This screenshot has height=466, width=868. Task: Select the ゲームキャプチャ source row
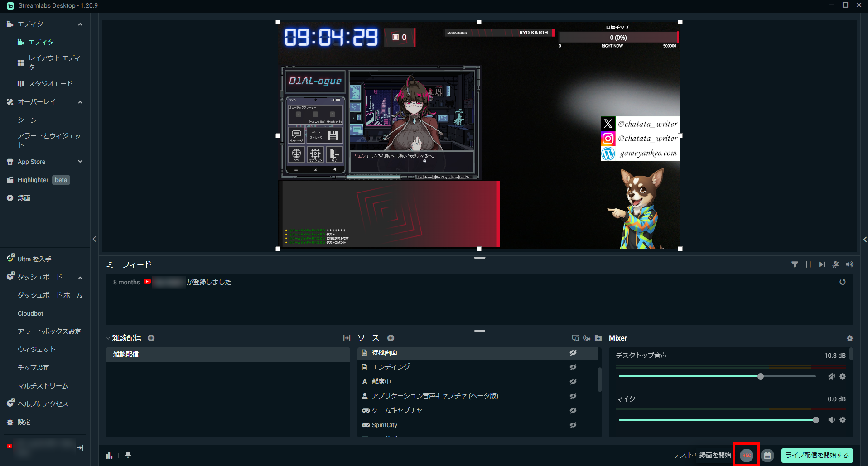point(477,410)
